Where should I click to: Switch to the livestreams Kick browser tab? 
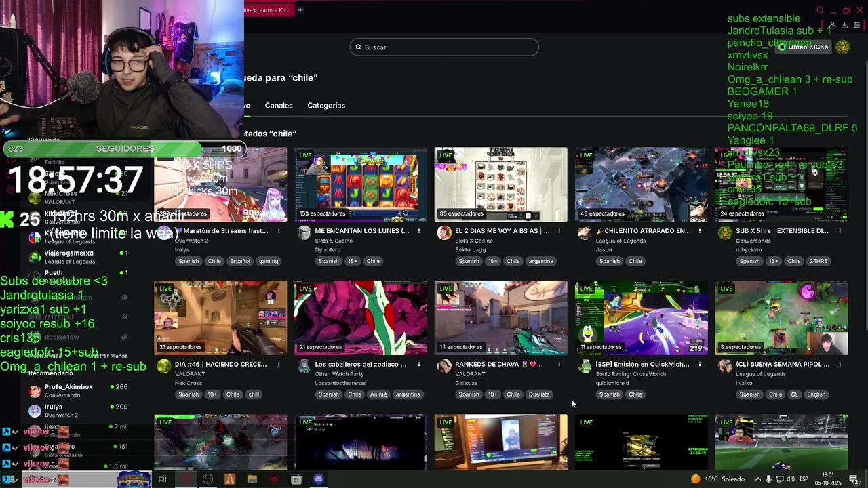click(x=269, y=10)
